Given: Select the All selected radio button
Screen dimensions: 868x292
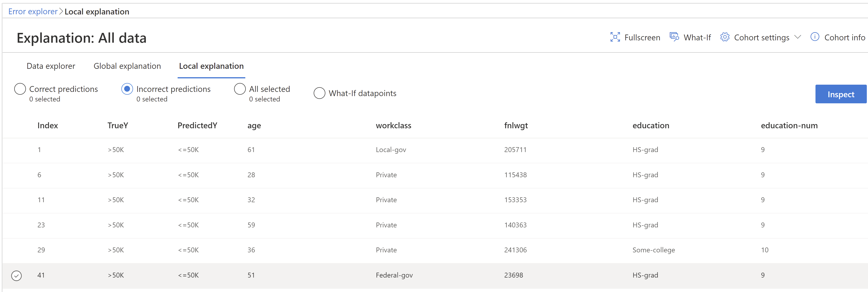Looking at the screenshot, I should tap(240, 89).
